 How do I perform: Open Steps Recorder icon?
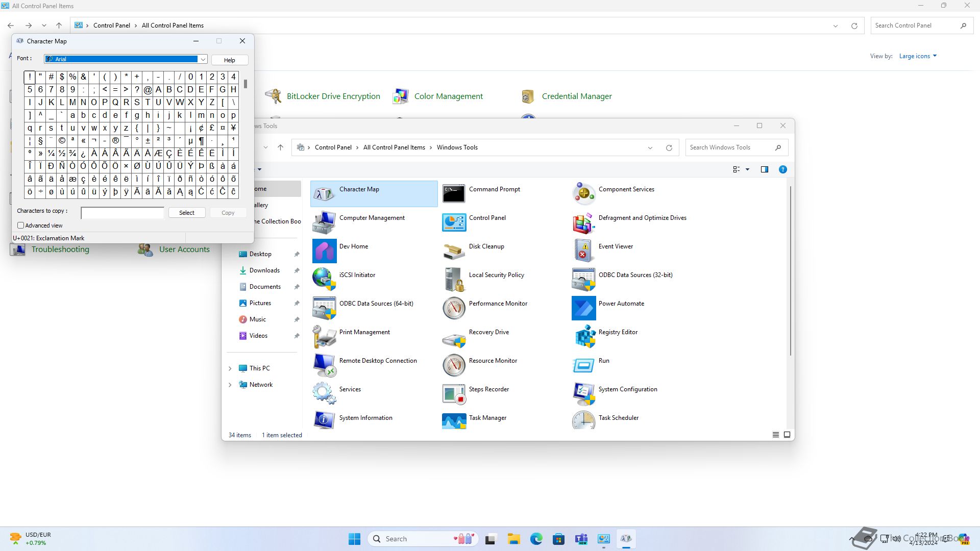[453, 394]
